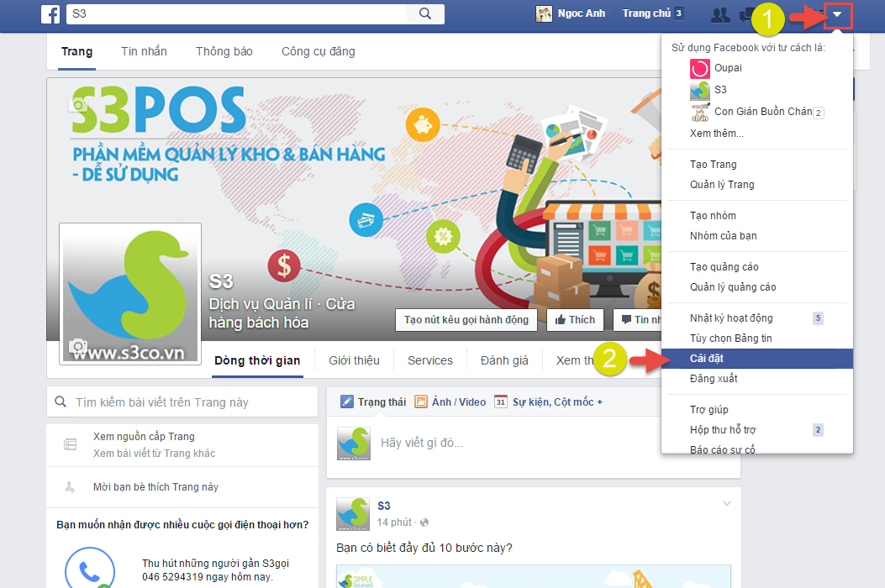Open the friend requests icon
The width and height of the screenshot is (885, 588).
[720, 14]
